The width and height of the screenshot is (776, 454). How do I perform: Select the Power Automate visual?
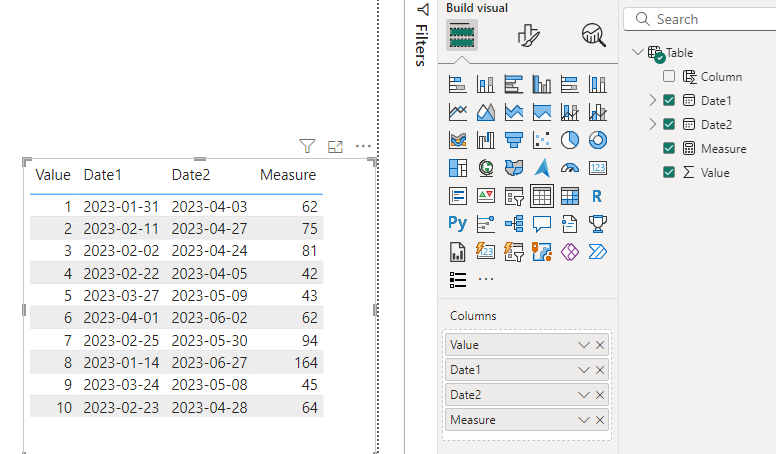[x=598, y=252]
